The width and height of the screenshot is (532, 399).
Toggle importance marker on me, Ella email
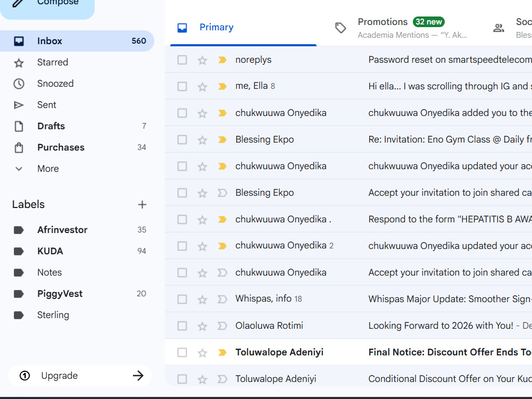tap(222, 87)
